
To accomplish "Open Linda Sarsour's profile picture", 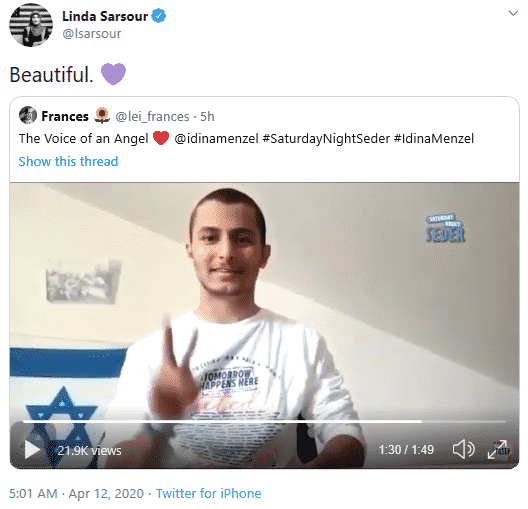I will 31,25.
